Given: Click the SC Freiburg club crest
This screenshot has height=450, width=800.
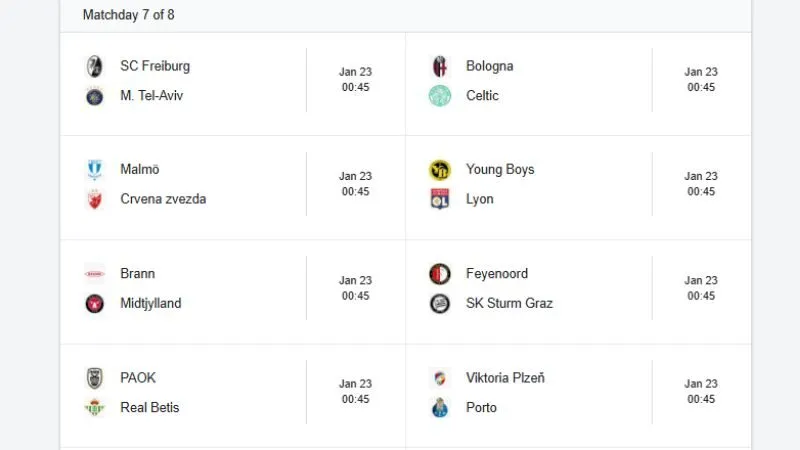Looking at the screenshot, I should [x=95, y=66].
